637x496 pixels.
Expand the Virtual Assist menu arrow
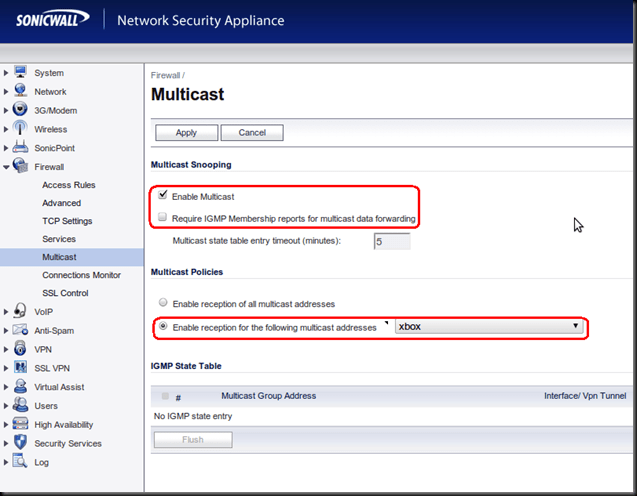[6, 387]
